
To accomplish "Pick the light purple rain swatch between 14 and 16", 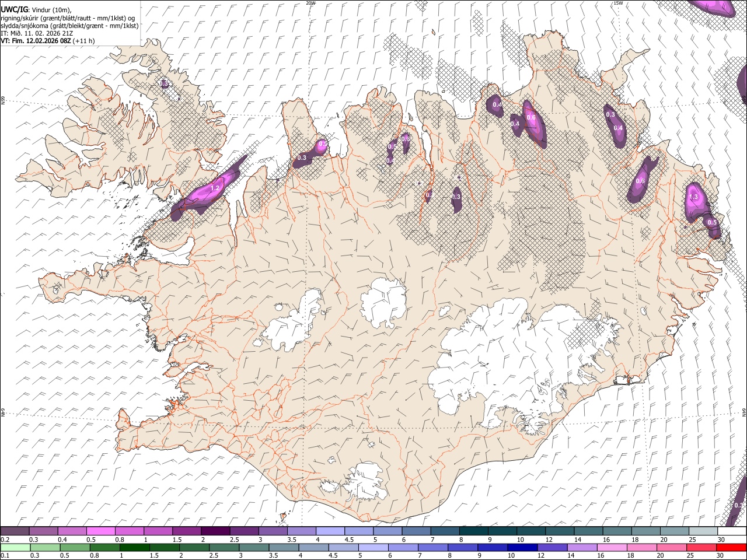I will pos(582,548).
